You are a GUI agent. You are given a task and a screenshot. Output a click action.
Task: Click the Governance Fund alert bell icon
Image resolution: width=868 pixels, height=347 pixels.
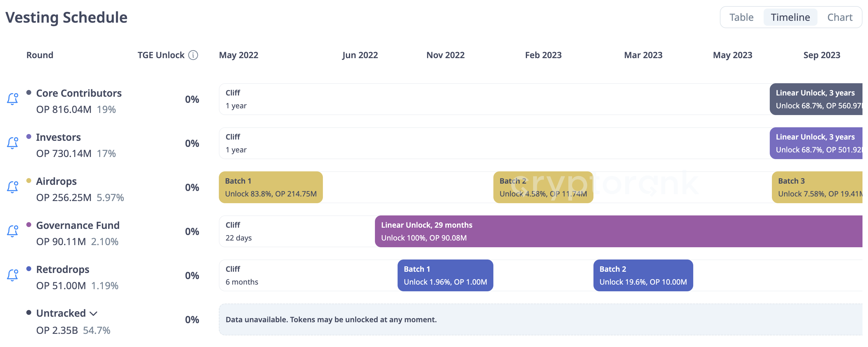(13, 231)
